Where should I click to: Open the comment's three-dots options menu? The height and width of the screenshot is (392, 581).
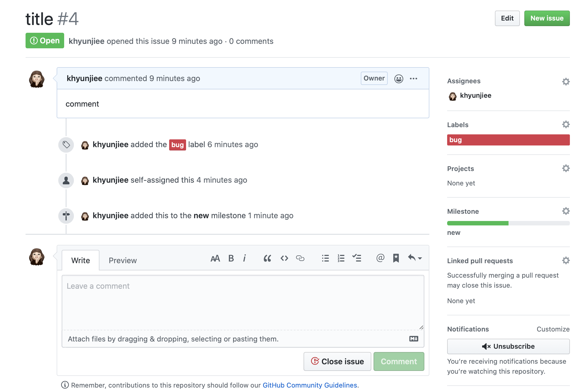coord(414,79)
